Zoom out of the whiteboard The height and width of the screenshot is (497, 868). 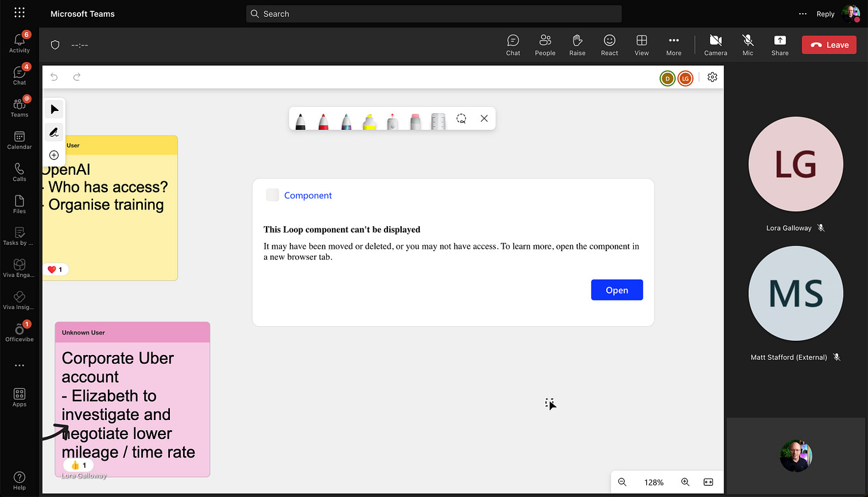tap(622, 482)
